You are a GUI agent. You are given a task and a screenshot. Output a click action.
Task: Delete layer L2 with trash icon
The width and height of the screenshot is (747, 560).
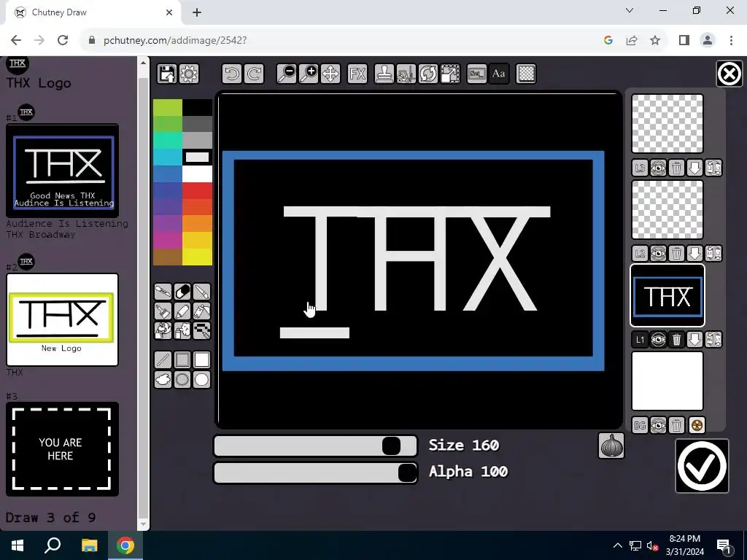(x=676, y=254)
